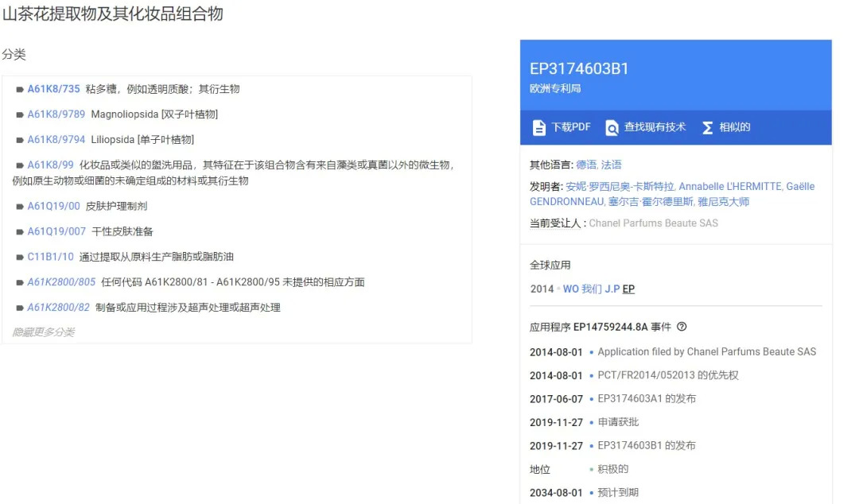Switch to 法语 language version

coord(612,165)
